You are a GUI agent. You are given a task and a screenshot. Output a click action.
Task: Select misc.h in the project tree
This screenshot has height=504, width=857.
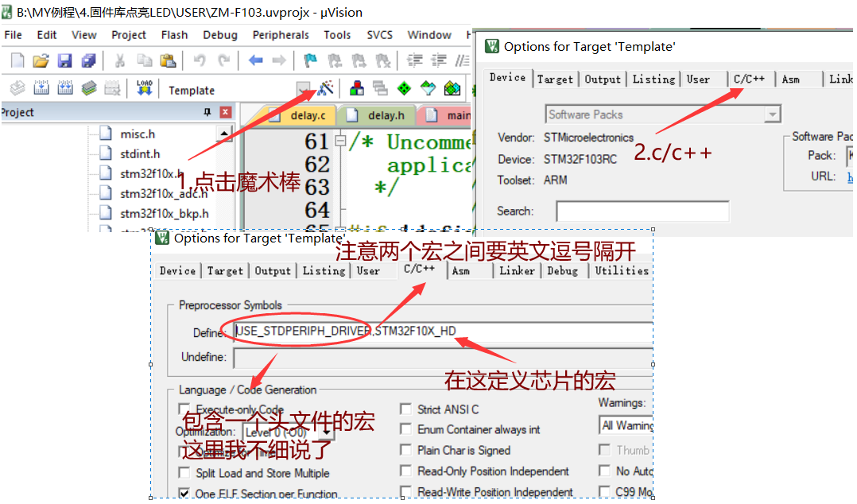pos(138,134)
